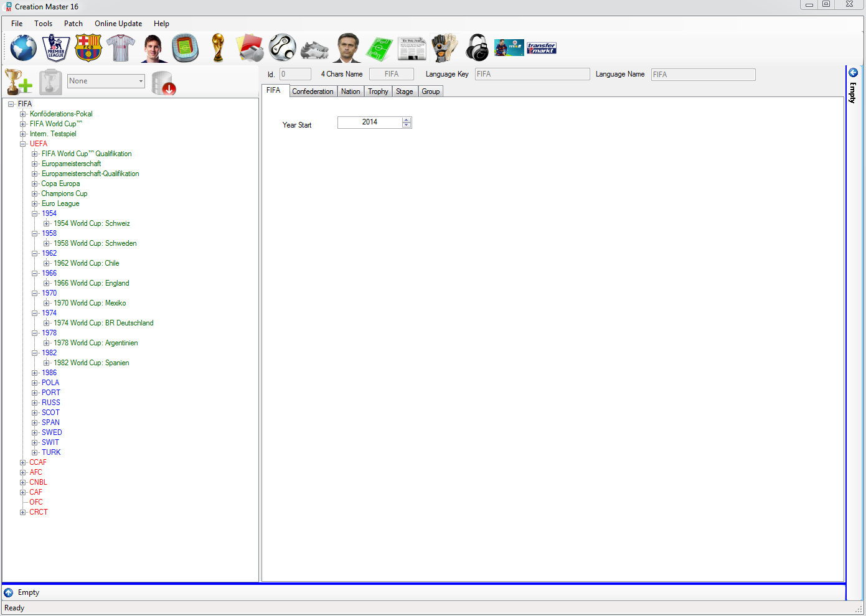This screenshot has height=616, width=866.
Task: Open the Premier League leagues editor icon
Action: [56, 48]
